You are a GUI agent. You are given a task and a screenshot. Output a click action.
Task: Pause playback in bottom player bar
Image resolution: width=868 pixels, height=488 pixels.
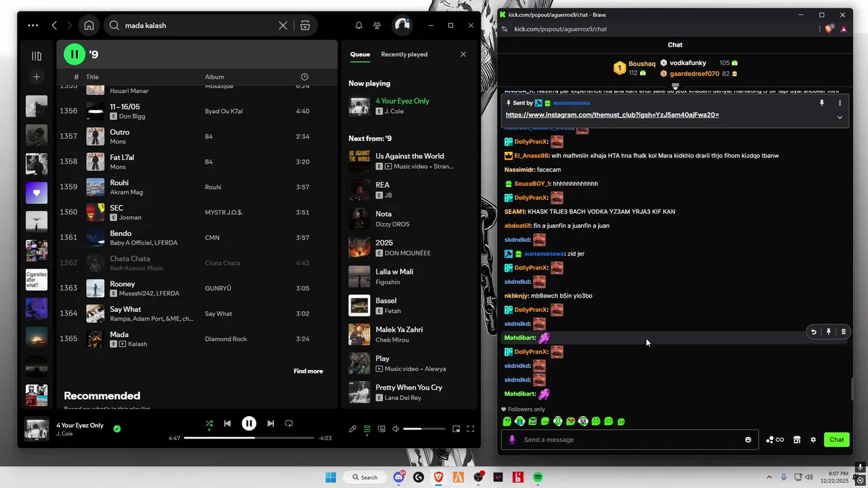(249, 424)
